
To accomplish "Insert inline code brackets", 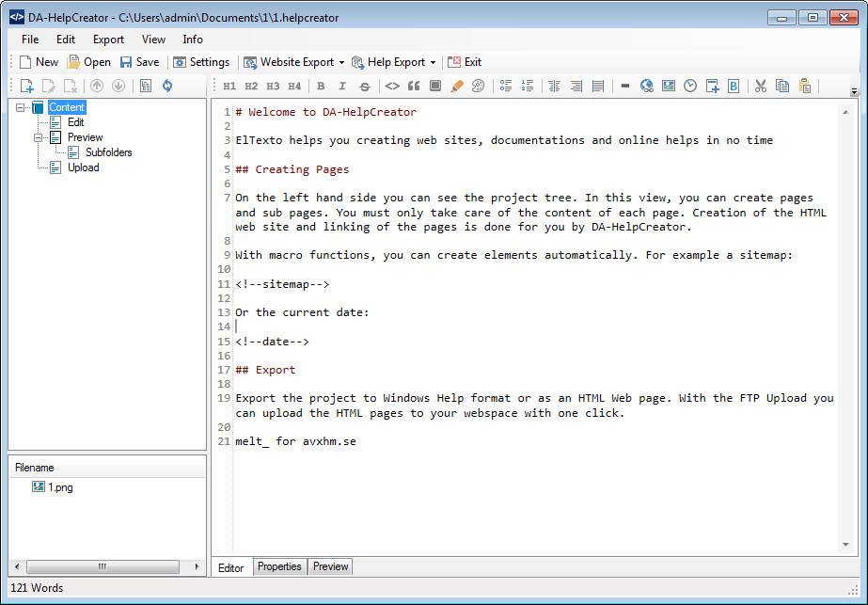I will [392, 86].
